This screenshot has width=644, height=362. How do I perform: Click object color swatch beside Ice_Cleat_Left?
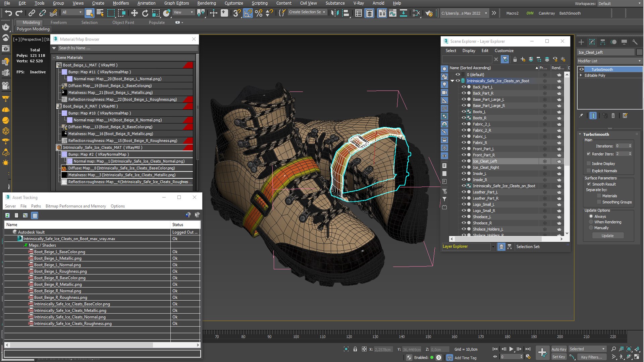639,52
